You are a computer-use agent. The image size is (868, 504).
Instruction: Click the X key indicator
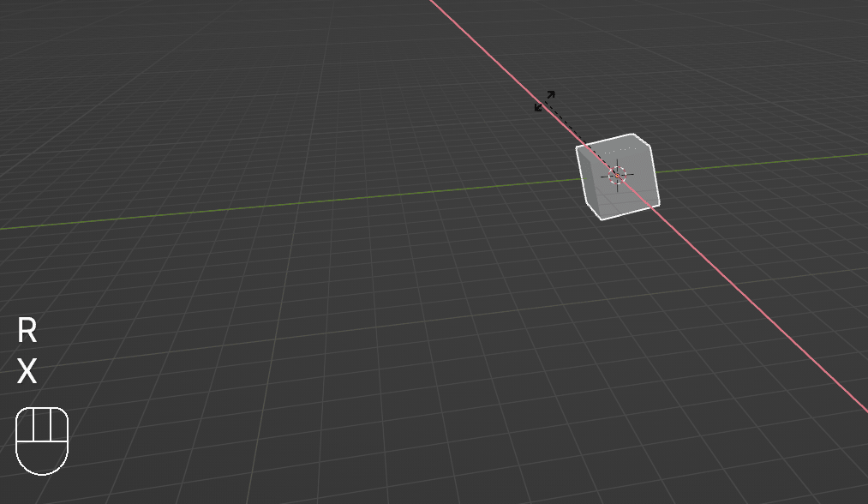coord(27,372)
